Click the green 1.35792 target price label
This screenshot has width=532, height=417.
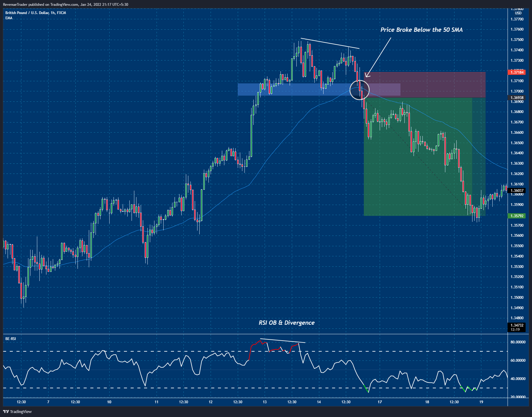coord(516,216)
